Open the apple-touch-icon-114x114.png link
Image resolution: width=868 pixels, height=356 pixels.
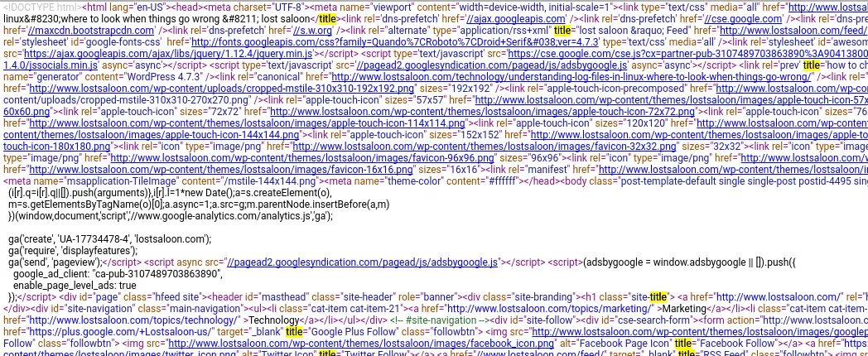click(247, 123)
